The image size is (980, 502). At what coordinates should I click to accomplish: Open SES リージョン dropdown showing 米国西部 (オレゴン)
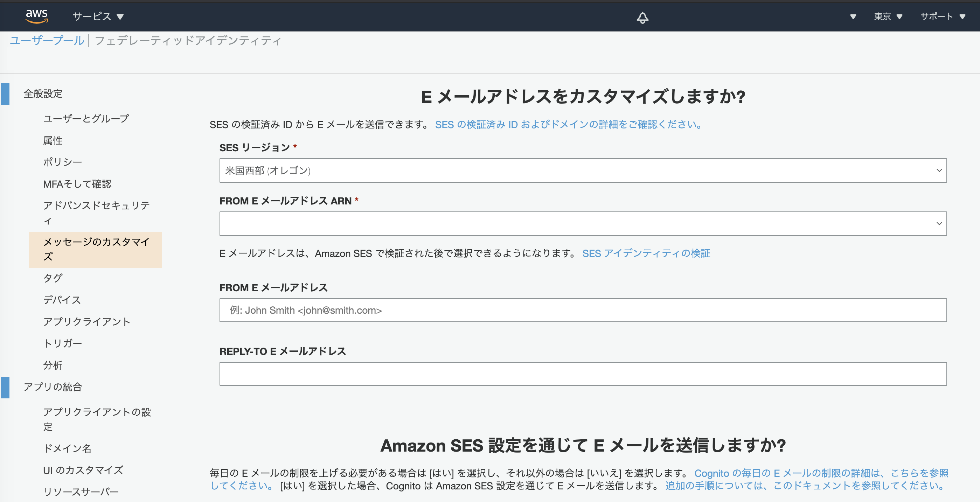pos(583,171)
